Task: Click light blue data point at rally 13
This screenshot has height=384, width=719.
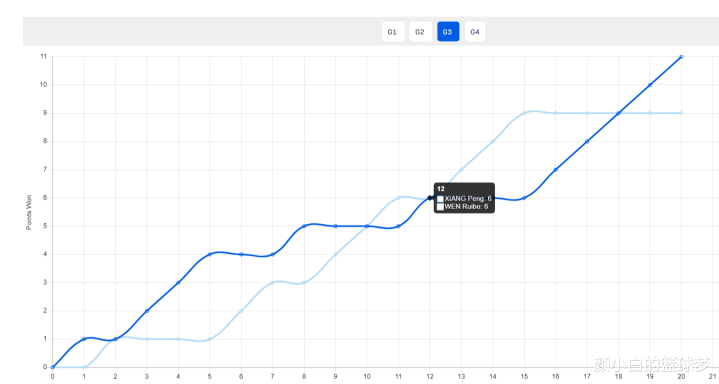Action: (461, 170)
